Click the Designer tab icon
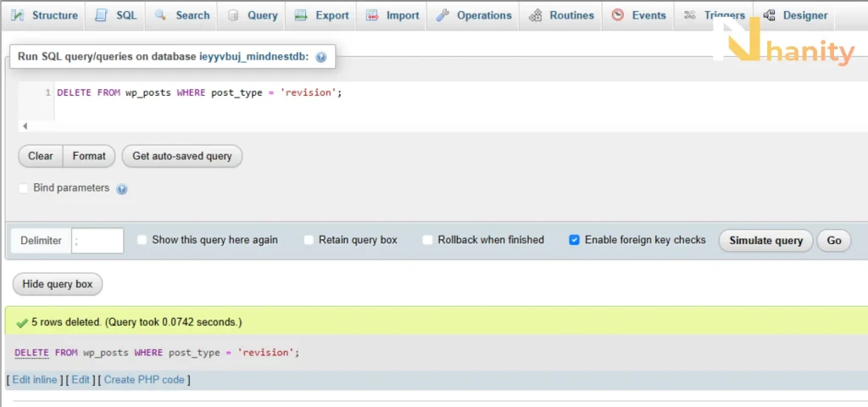 tap(769, 15)
